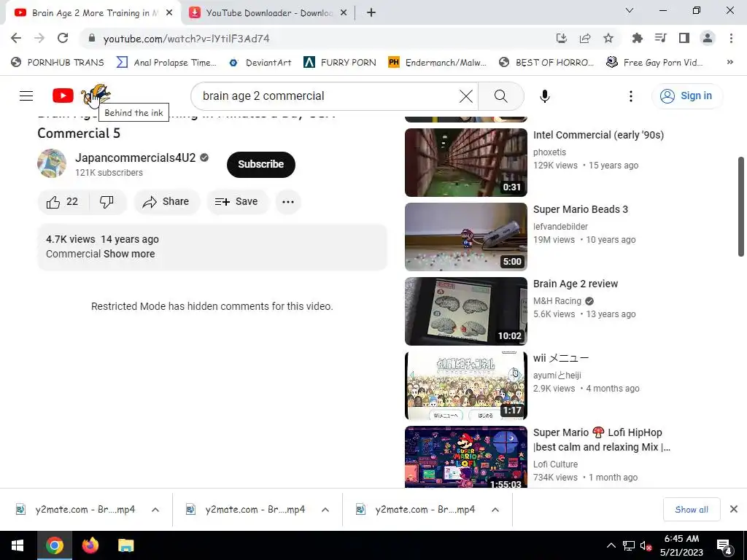The height and width of the screenshot is (560, 747).
Task: Start voice search with the microphone
Action: click(x=544, y=96)
